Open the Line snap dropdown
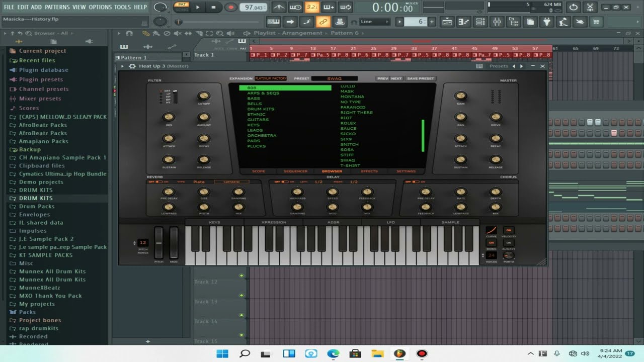The width and height of the screenshot is (644, 362). tap(375, 22)
